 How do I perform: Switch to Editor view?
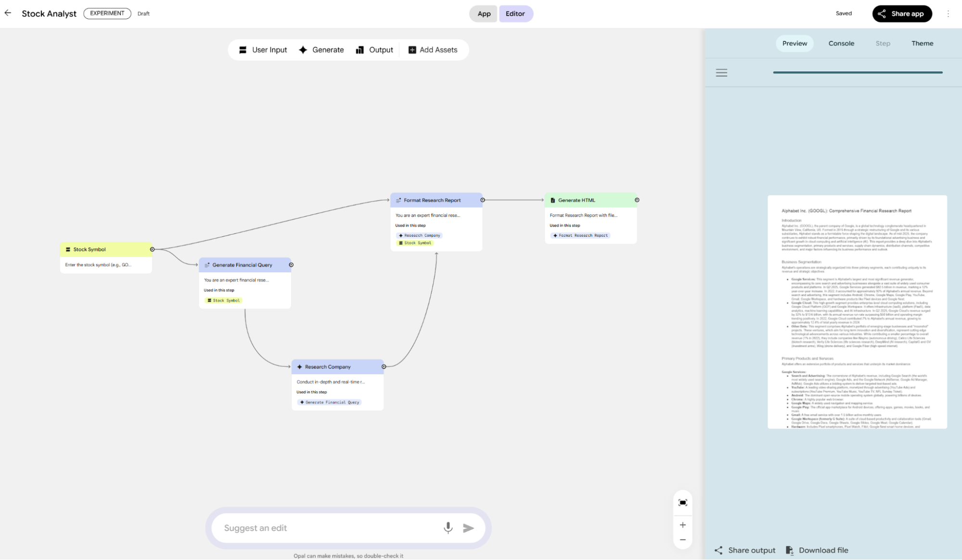click(x=515, y=13)
